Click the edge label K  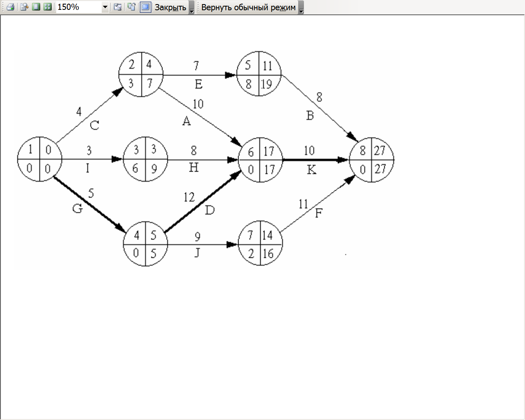point(312,169)
